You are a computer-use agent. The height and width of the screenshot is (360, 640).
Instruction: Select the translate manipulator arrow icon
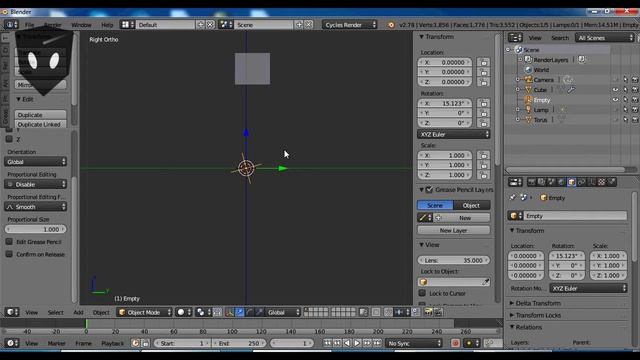(240, 313)
